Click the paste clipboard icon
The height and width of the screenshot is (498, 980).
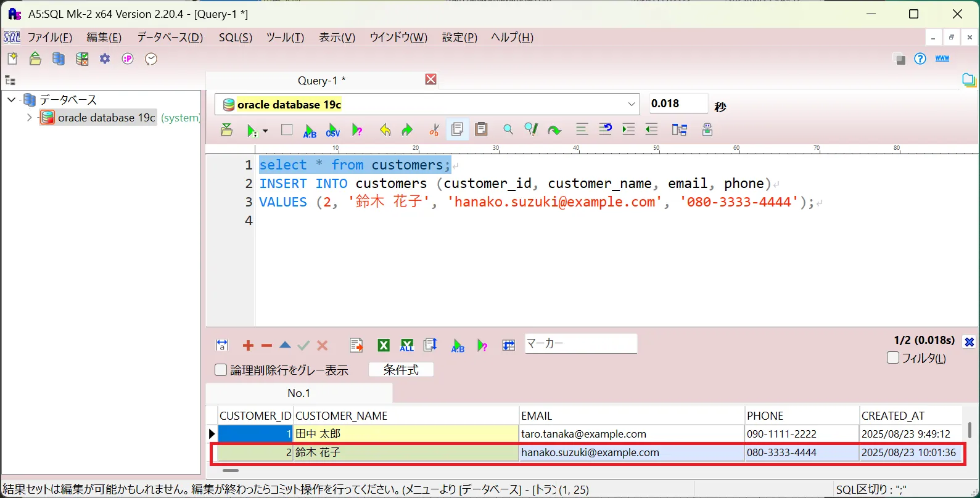point(481,129)
